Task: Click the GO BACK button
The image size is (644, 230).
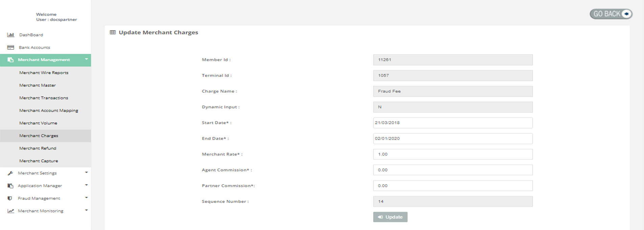Action: coord(611,14)
